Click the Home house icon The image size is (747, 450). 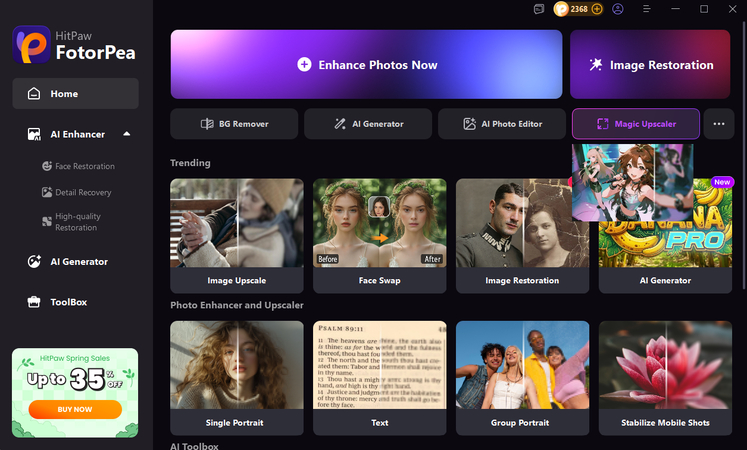34,93
